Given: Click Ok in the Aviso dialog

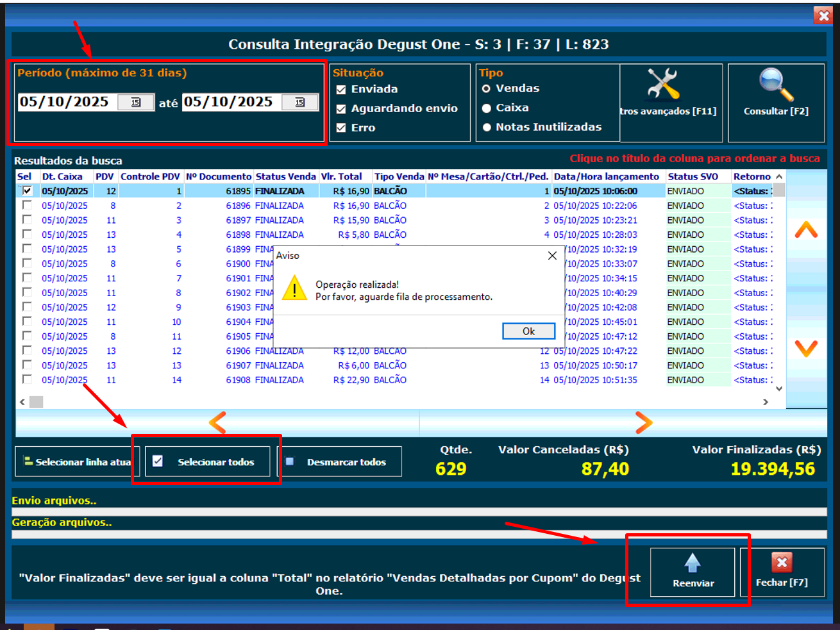Looking at the screenshot, I should click(528, 331).
